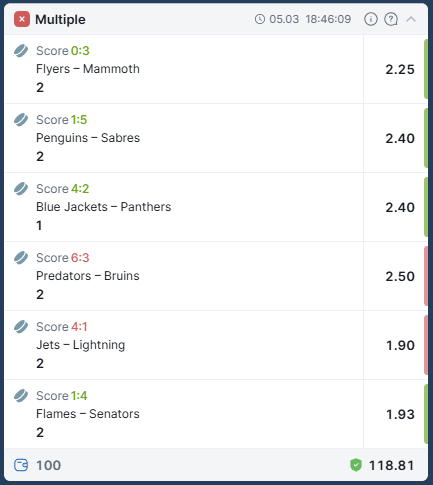Open the question mark help icon
The width and height of the screenshot is (433, 485).
point(391,19)
